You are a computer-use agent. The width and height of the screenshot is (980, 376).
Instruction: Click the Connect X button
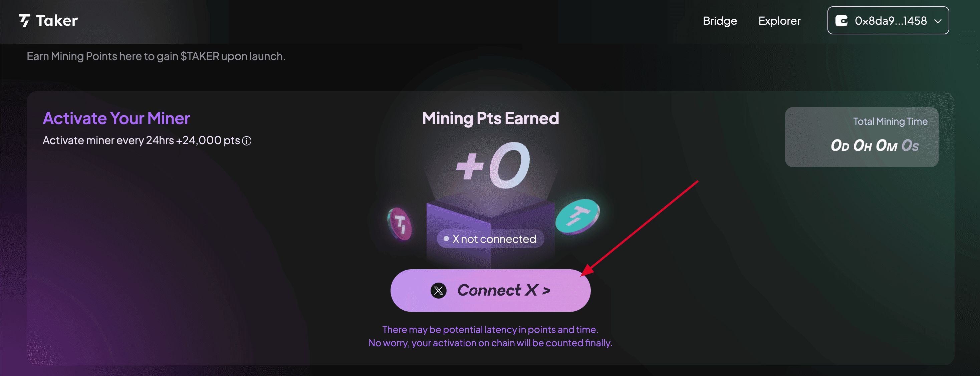(x=490, y=291)
